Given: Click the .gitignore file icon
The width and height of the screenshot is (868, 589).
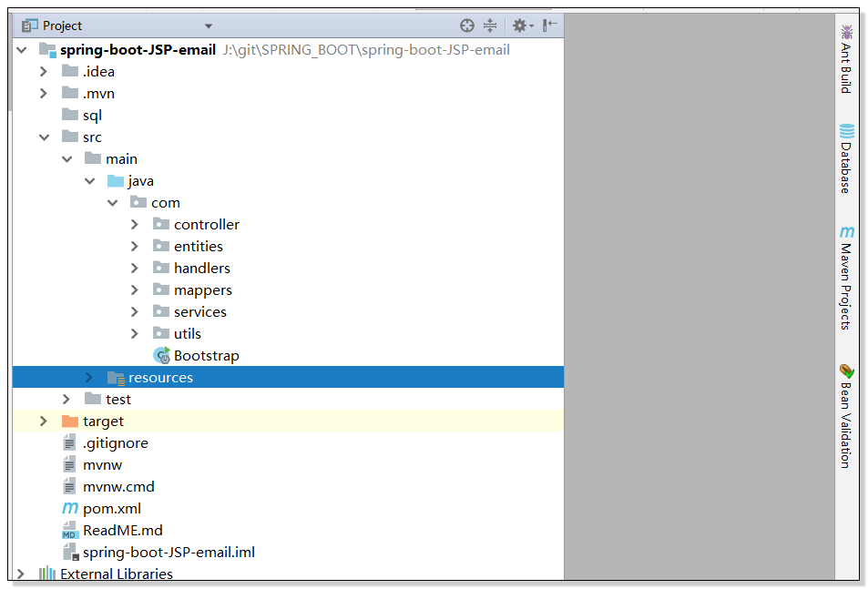Looking at the screenshot, I should click(70, 442).
